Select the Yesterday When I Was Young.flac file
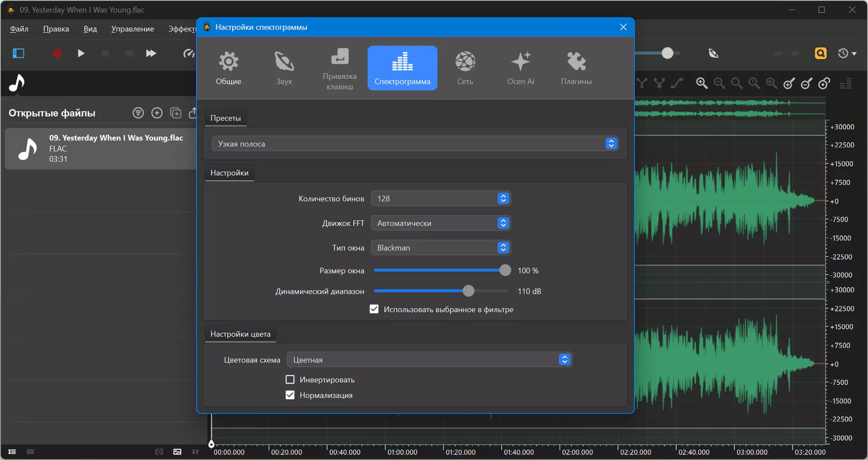Screen dimensions: 868x460 tap(101, 148)
